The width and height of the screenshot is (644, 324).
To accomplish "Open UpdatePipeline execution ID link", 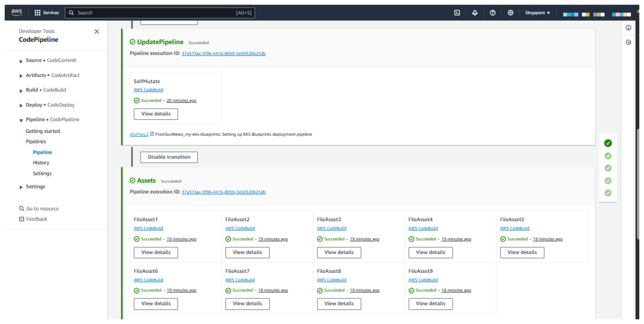I will pos(224,54).
